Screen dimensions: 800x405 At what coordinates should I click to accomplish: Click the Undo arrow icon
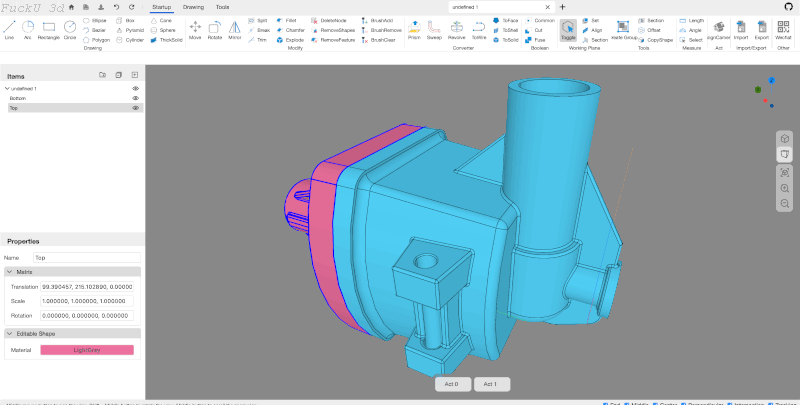pos(116,7)
